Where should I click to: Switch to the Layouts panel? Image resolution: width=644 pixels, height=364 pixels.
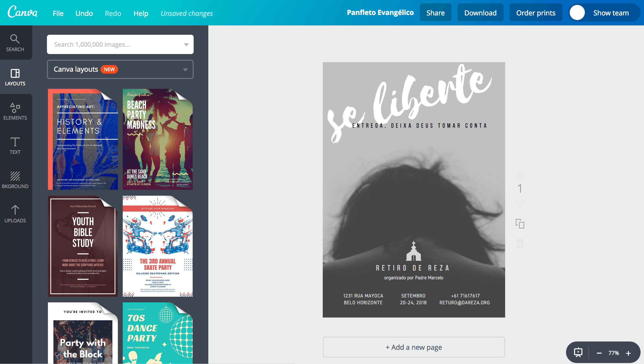click(x=15, y=77)
